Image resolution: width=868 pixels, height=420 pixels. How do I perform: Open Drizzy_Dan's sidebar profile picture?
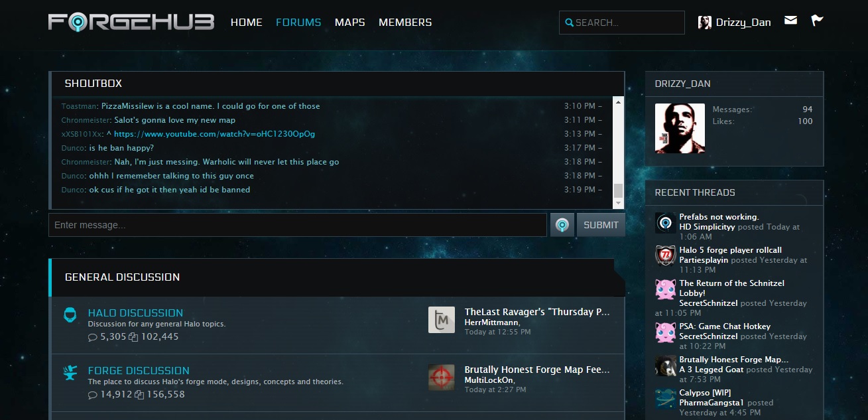point(680,128)
